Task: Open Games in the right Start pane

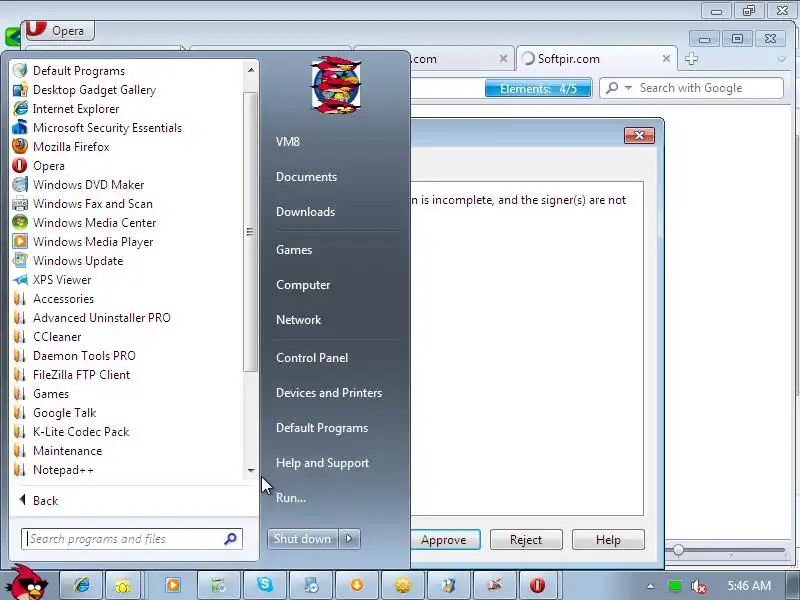Action: 294,250
